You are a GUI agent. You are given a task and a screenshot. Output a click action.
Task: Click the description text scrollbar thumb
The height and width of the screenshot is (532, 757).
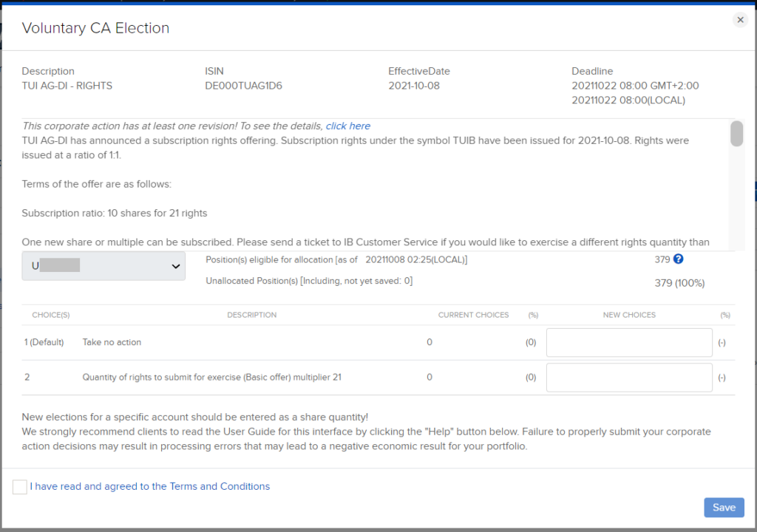736,134
